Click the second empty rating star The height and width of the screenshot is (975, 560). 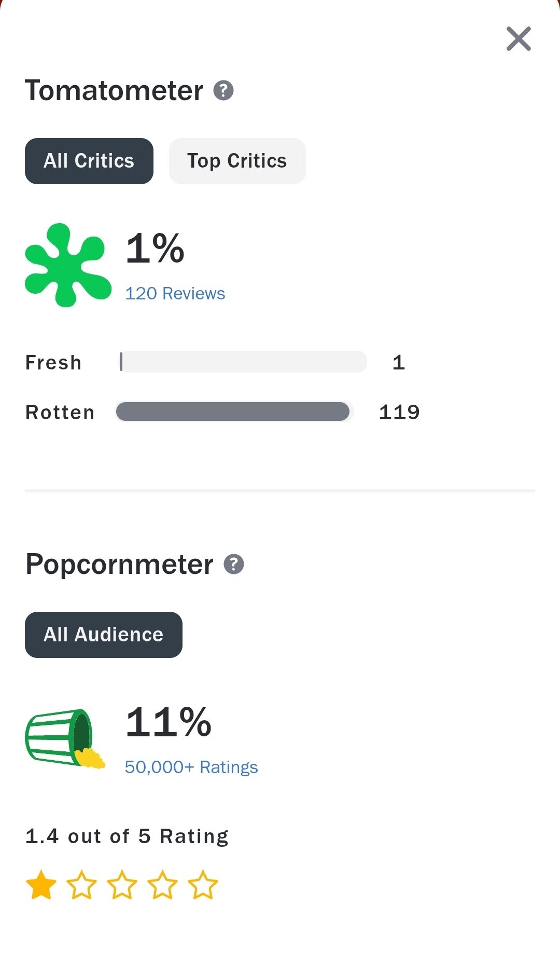[x=81, y=885]
